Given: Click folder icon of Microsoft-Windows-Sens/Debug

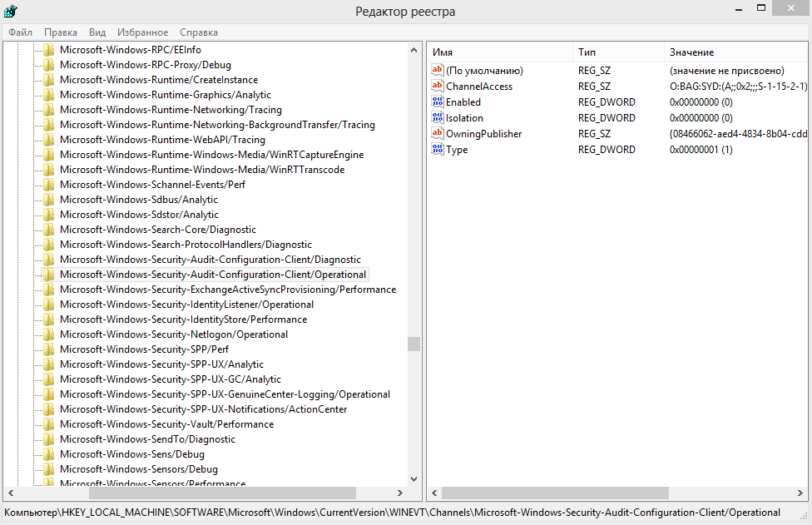Looking at the screenshot, I should pos(49,454).
